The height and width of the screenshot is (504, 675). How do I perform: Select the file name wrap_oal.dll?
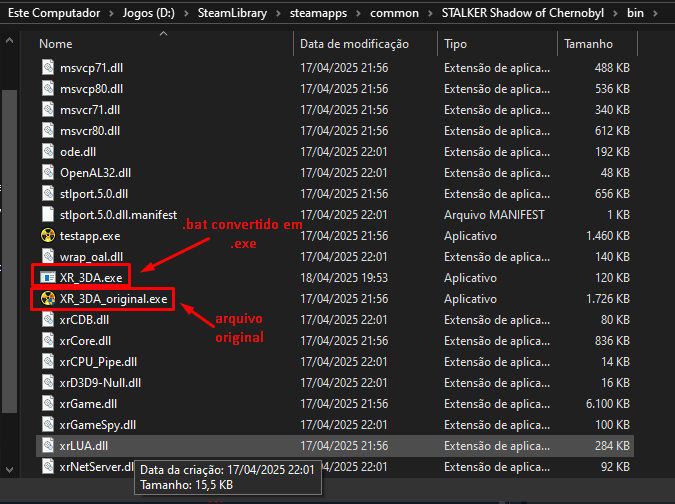pyautogui.click(x=91, y=257)
